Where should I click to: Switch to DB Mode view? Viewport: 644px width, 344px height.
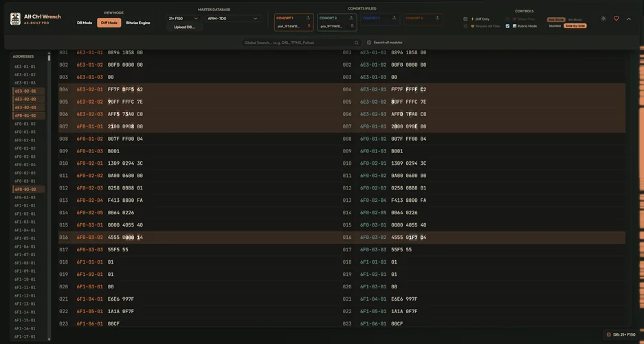(x=85, y=23)
